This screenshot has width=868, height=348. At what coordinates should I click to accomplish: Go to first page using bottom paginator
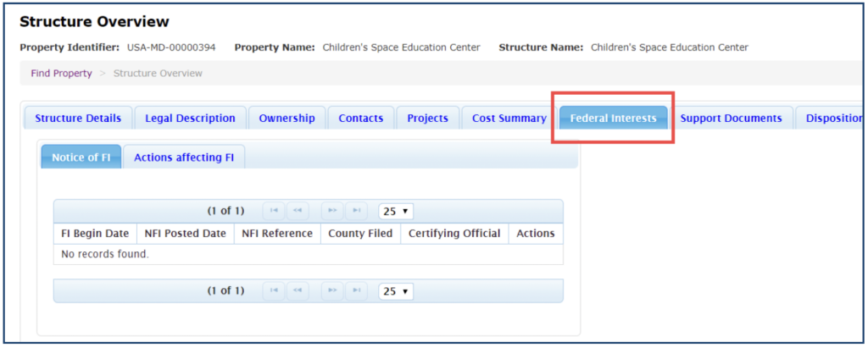pyautogui.click(x=274, y=291)
